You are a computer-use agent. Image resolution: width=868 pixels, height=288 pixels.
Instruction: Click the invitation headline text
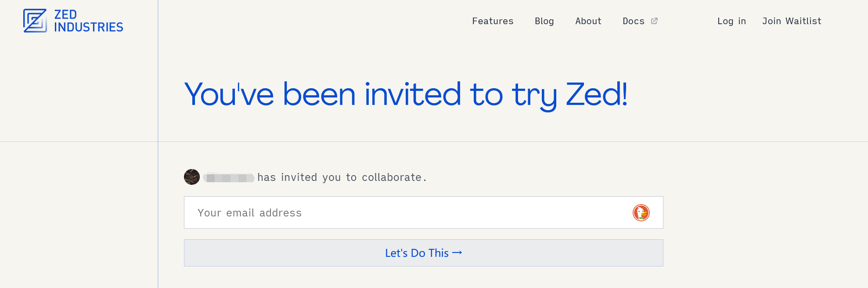pyautogui.click(x=406, y=93)
